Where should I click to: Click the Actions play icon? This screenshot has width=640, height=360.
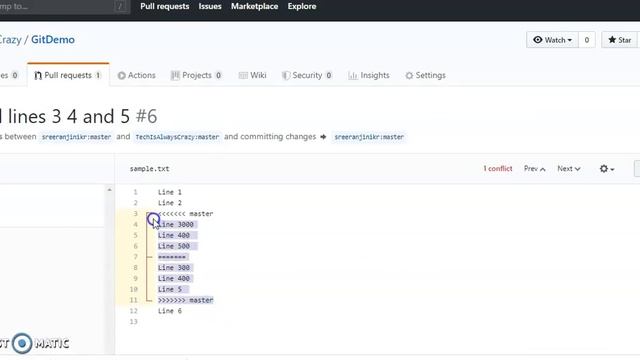tap(122, 76)
